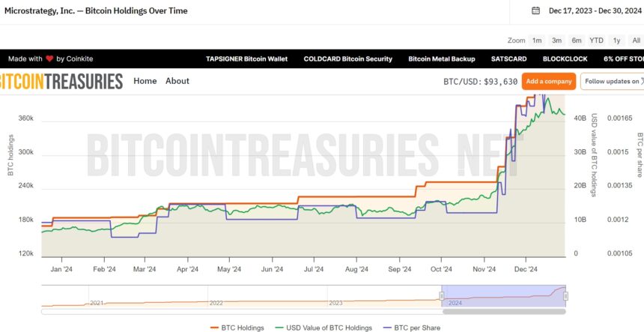This screenshot has height=332, width=644.
Task: Click the navigator horizontal scrollbar thumb
Action: [504, 312]
